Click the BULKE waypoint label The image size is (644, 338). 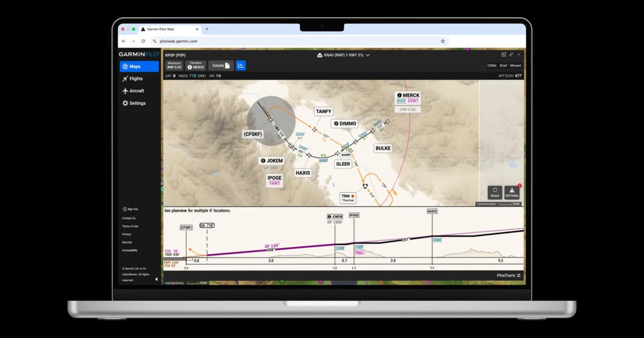click(x=383, y=148)
